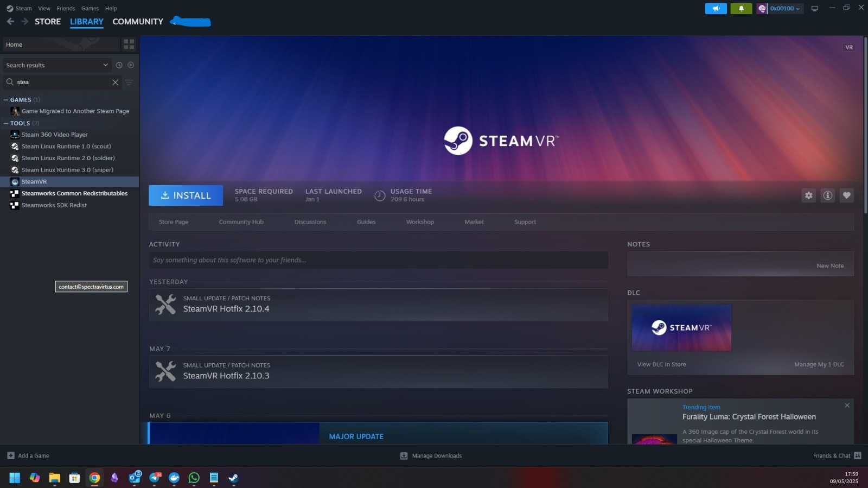Screen dimensions: 868x488
Task: Open the green notifications bell
Action: click(741, 9)
